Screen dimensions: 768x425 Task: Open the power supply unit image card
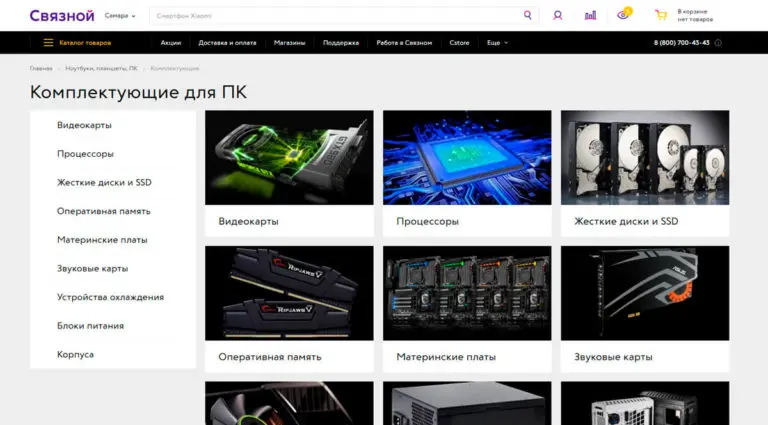click(x=467, y=403)
